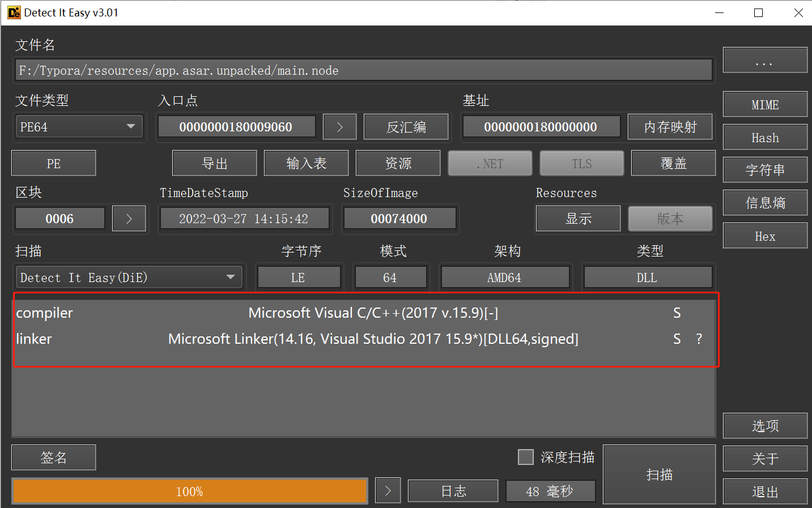Click the SizeOfImage field 00074000

pos(400,219)
